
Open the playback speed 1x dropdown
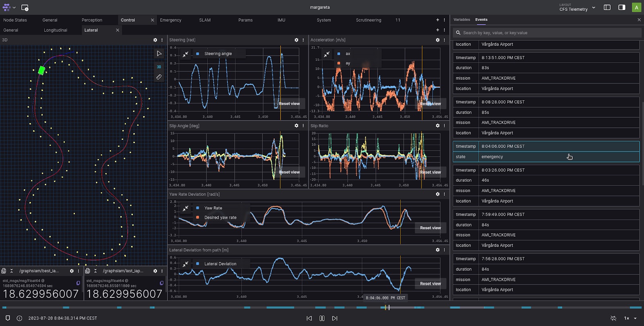[x=630, y=318]
